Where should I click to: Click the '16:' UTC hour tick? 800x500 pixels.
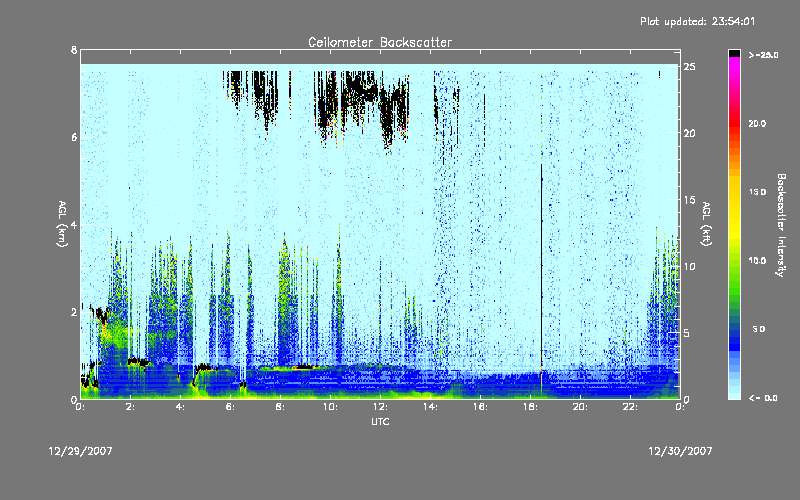pos(481,407)
